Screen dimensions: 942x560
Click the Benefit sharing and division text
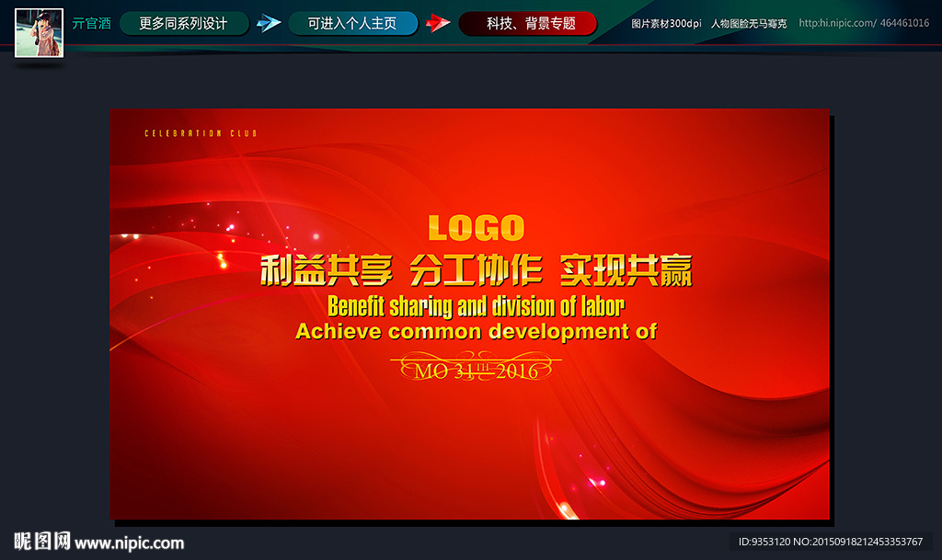[x=477, y=306]
